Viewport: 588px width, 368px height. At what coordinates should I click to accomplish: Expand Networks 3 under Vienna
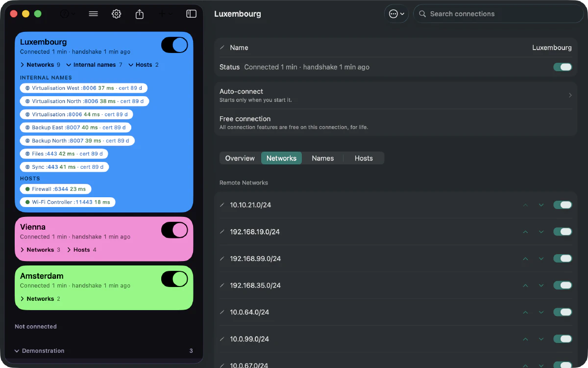point(40,250)
